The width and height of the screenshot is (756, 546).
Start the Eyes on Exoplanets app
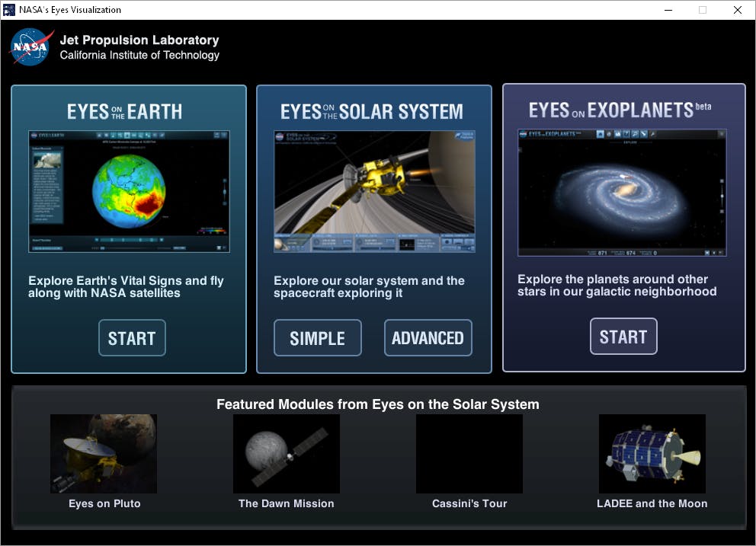click(623, 337)
